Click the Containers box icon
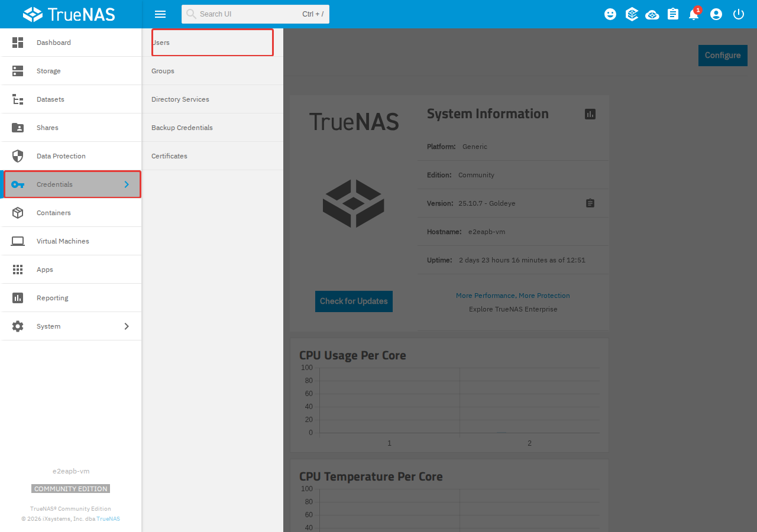This screenshot has width=757, height=532. [18, 213]
